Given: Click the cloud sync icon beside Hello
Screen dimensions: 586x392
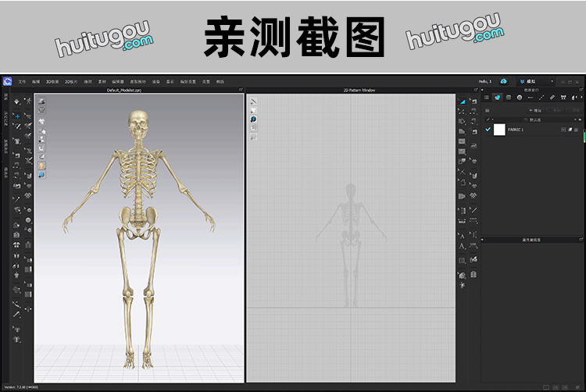Looking at the screenshot, I should click(x=504, y=81).
